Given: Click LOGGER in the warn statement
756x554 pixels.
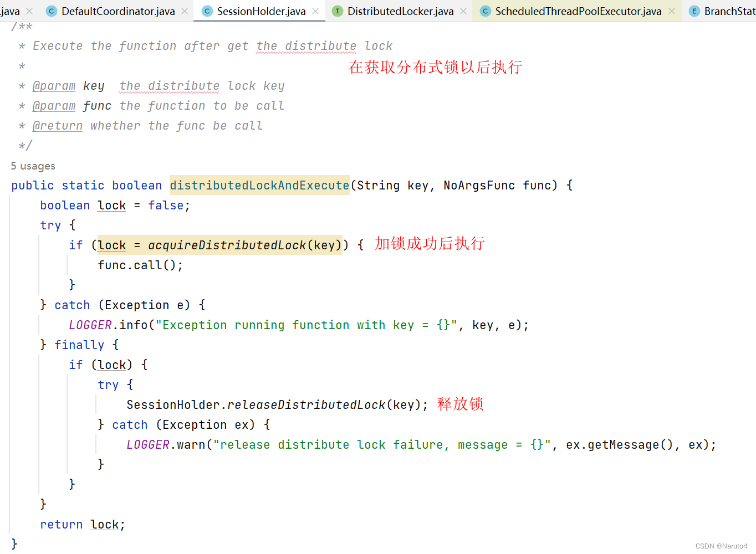Looking at the screenshot, I should 148,444.
